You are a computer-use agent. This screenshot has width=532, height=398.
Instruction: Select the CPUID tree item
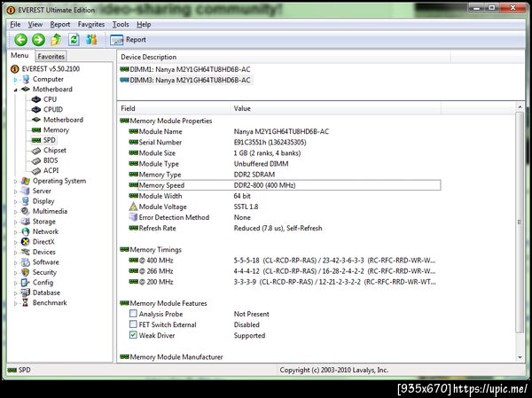pyautogui.click(x=53, y=110)
